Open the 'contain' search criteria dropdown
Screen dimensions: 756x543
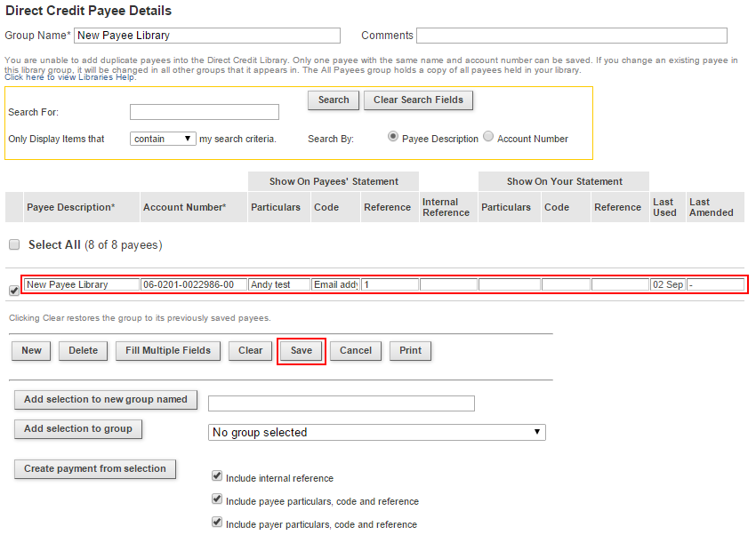164,139
